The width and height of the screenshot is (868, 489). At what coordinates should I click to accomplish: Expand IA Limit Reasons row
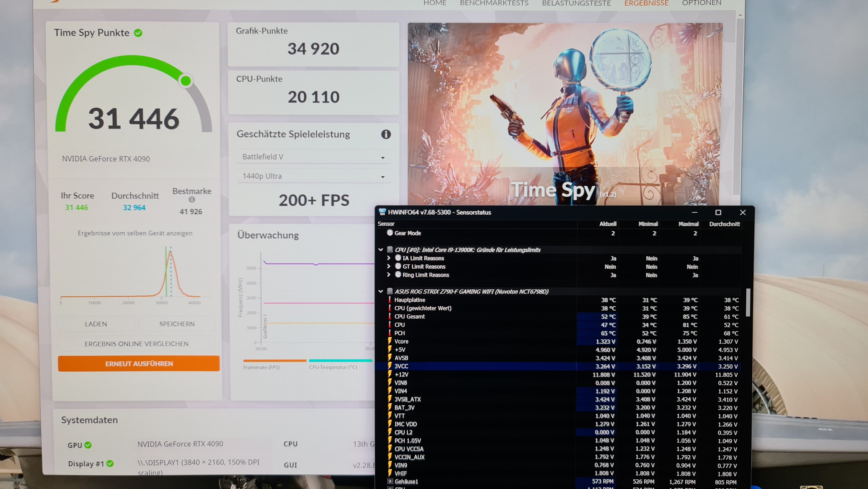click(388, 258)
